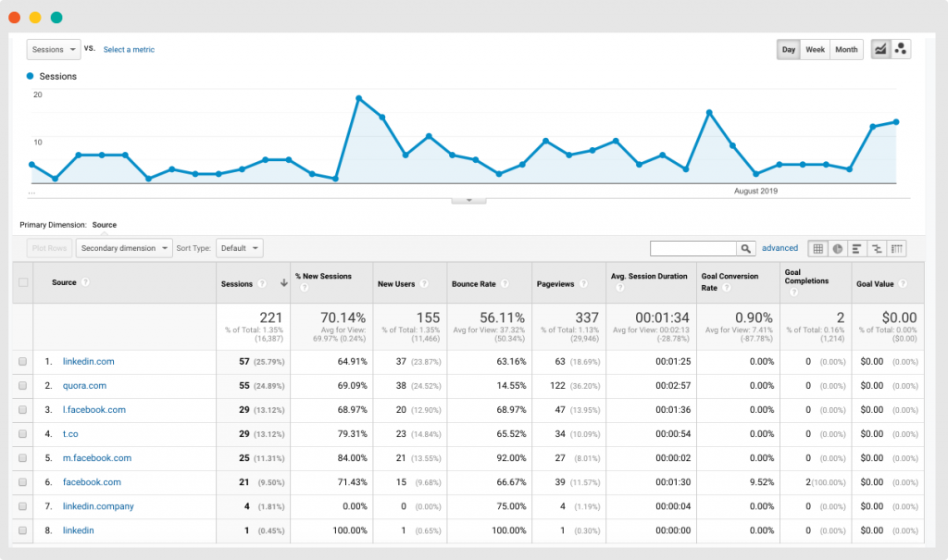948x560 pixels.
Task: Check the box for quora.com row
Action: point(23,386)
